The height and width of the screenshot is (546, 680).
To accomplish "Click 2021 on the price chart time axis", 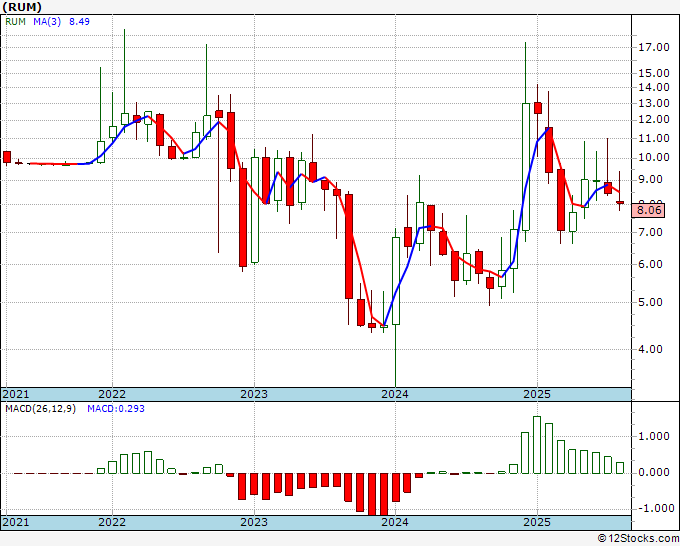I will tap(16, 394).
